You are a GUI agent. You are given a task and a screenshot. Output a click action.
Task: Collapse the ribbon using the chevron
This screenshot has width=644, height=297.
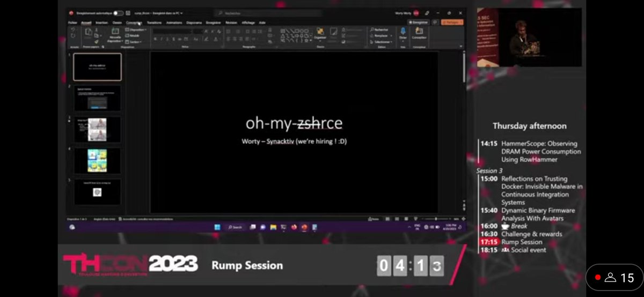461,46
